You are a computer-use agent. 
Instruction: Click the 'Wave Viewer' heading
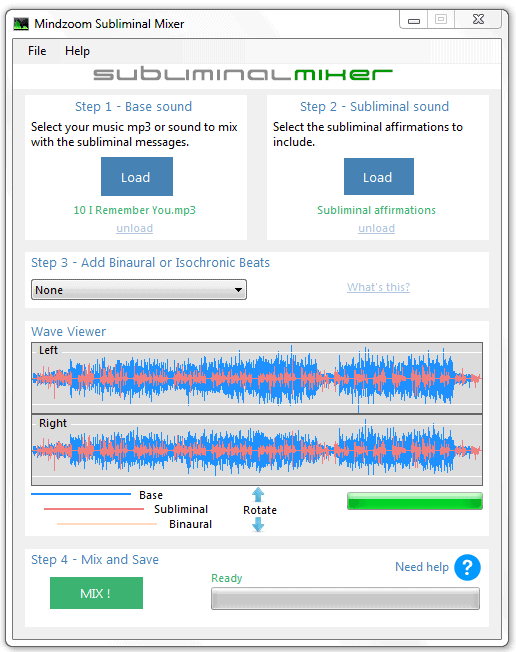pyautogui.click(x=69, y=331)
